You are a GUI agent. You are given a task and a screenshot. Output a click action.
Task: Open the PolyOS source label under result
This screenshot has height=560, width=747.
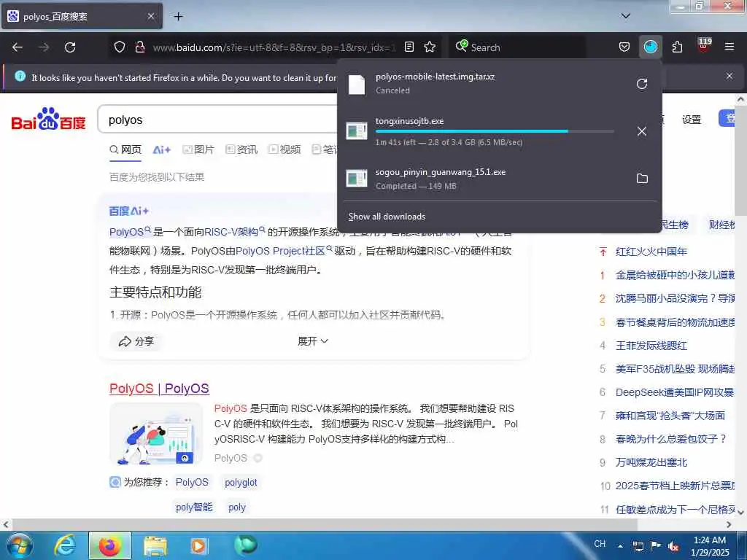click(x=231, y=458)
